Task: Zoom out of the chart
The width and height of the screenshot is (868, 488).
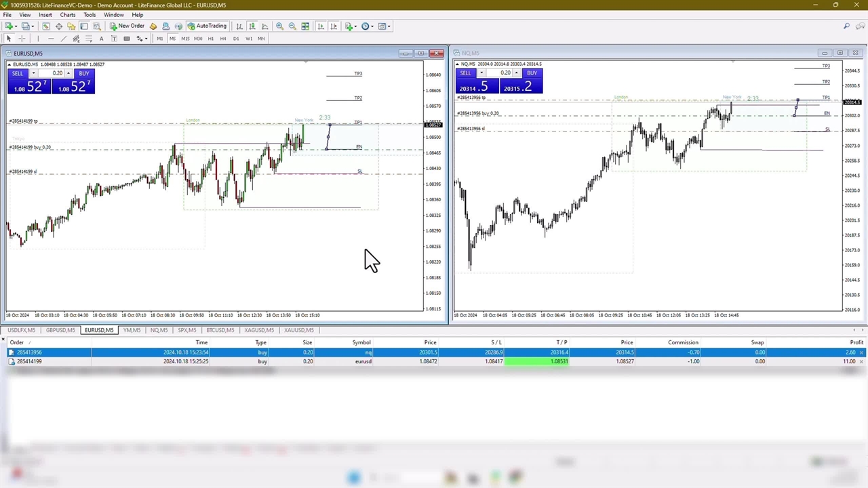Action: pos(292,26)
